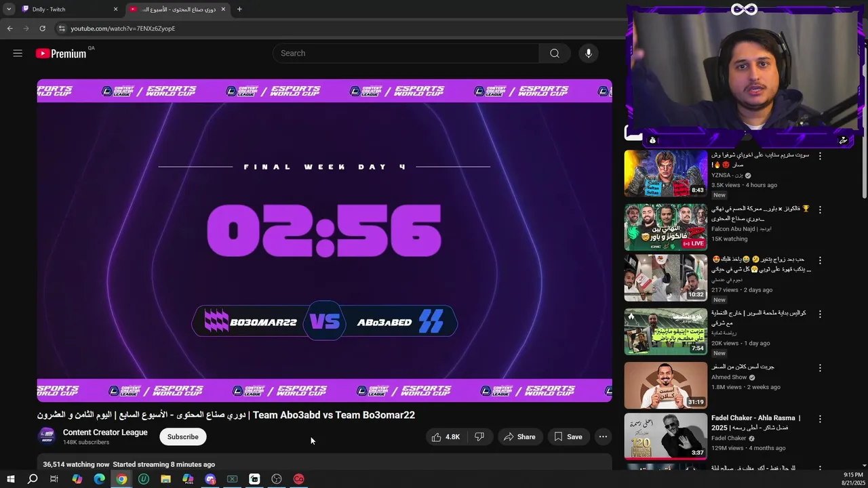Click the search magnifier button

[x=555, y=53]
